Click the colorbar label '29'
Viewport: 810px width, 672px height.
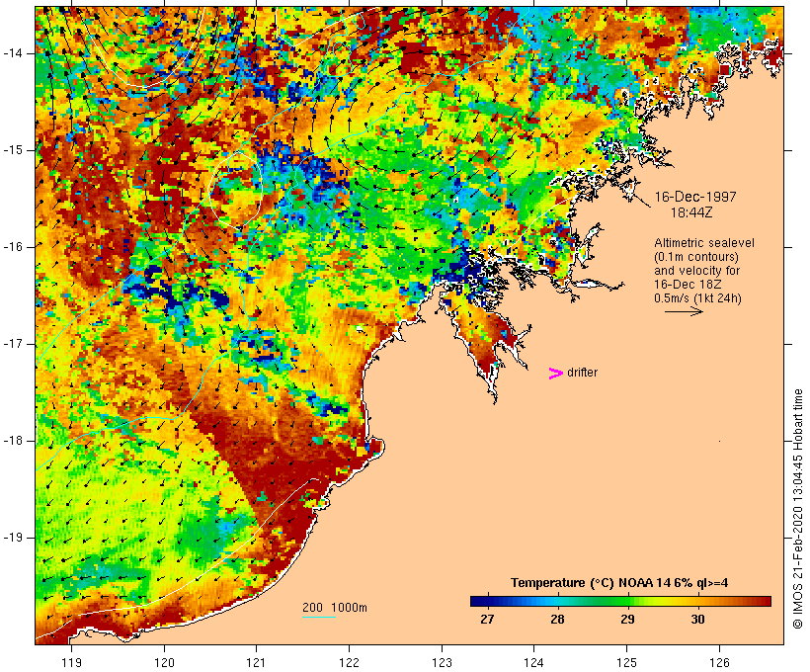(x=627, y=619)
